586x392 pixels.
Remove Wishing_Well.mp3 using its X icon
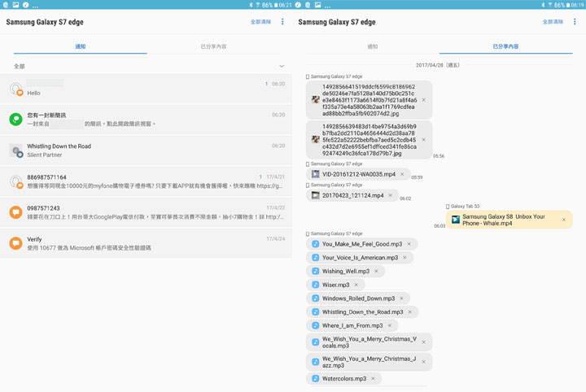coord(376,272)
